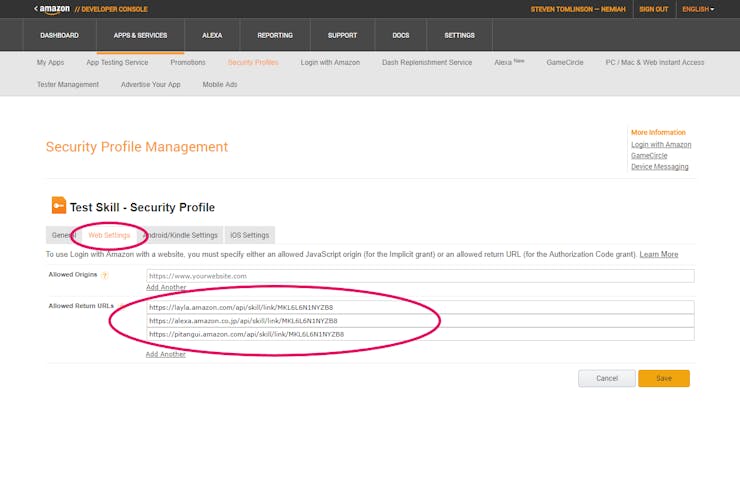Open the Settings menu

(459, 35)
